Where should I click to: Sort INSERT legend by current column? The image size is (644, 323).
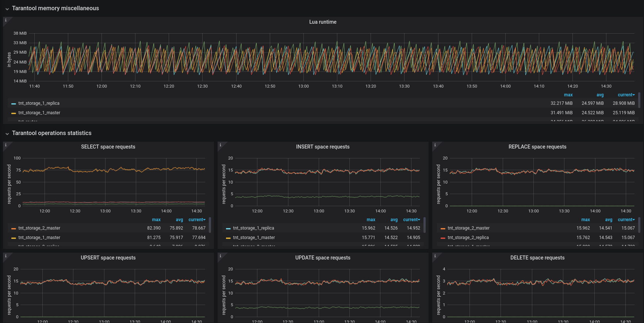[411, 220]
